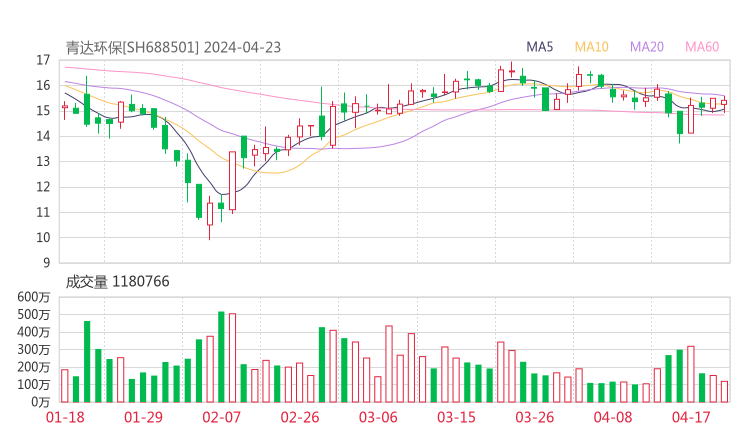Click the tall red candlestick rising from 11 to 13

232,181
